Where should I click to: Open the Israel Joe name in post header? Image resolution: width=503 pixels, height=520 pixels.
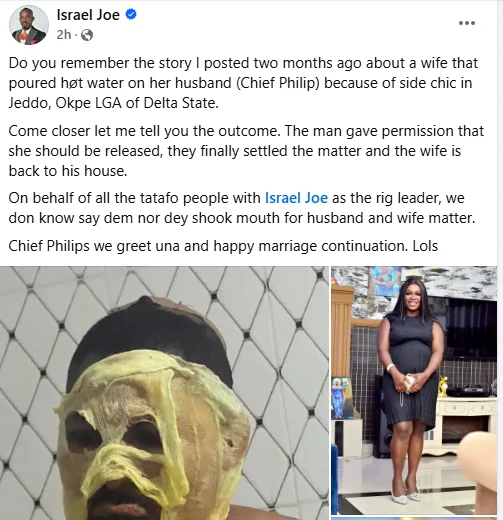click(x=88, y=15)
